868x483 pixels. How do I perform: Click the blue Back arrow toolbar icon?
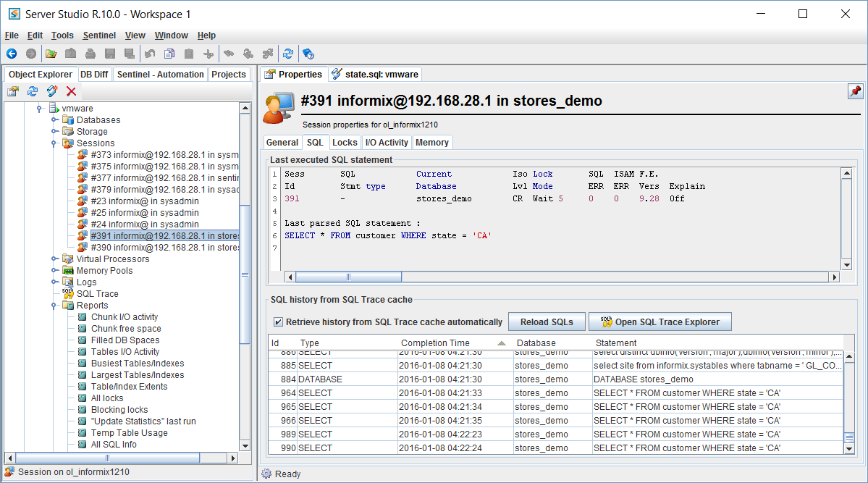tap(12, 54)
